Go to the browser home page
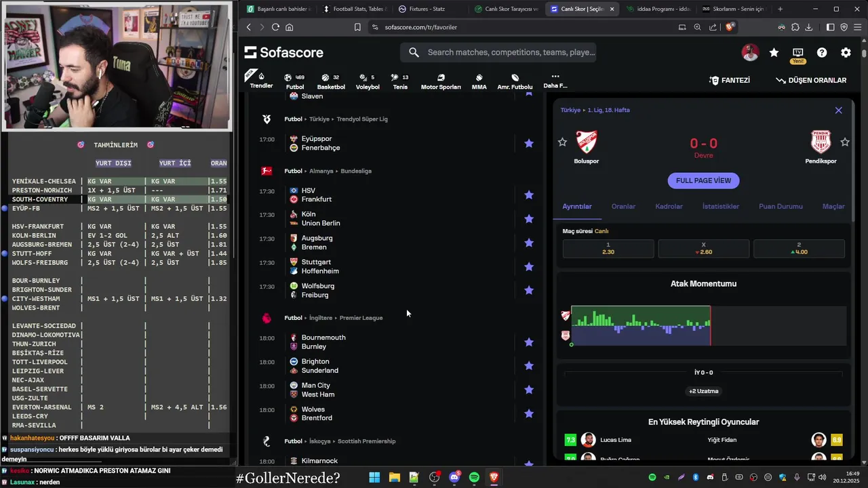This screenshot has width=868, height=488. tap(290, 27)
